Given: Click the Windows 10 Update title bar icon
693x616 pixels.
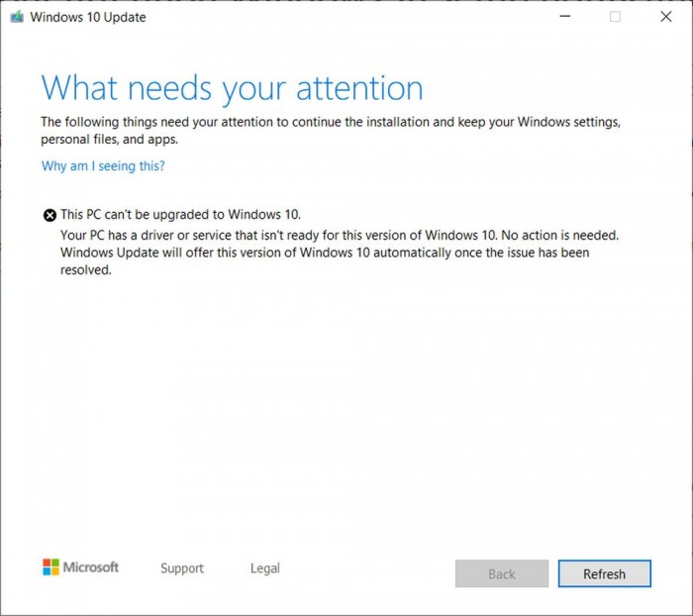Looking at the screenshot, I should coord(17,17).
